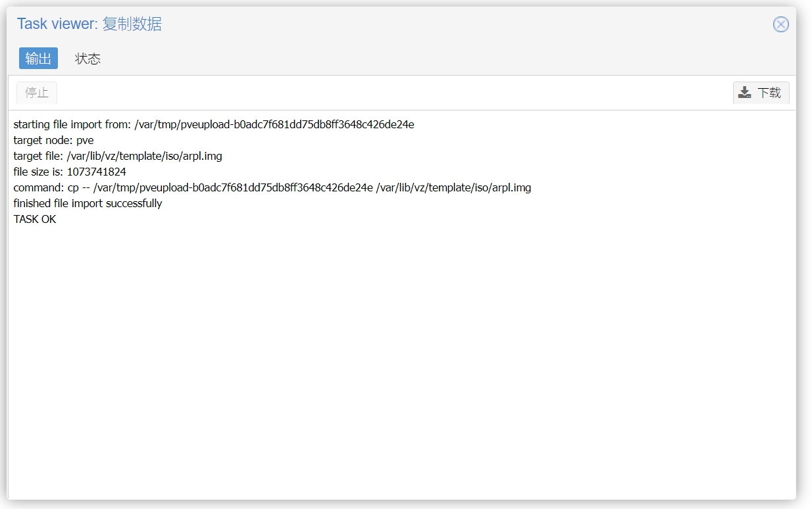This screenshot has width=812, height=509.
Task: Click the empty header area right of the 状态 tab
Action: [447, 59]
